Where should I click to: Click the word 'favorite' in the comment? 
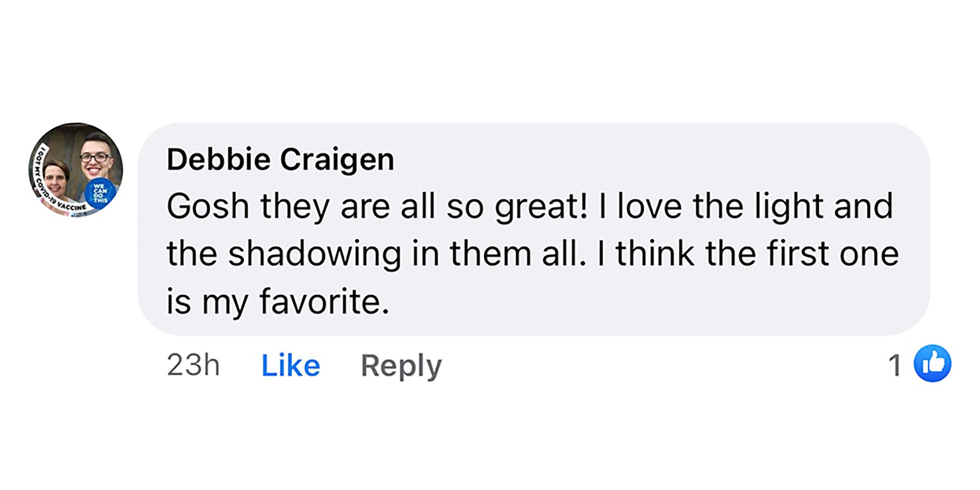324,301
